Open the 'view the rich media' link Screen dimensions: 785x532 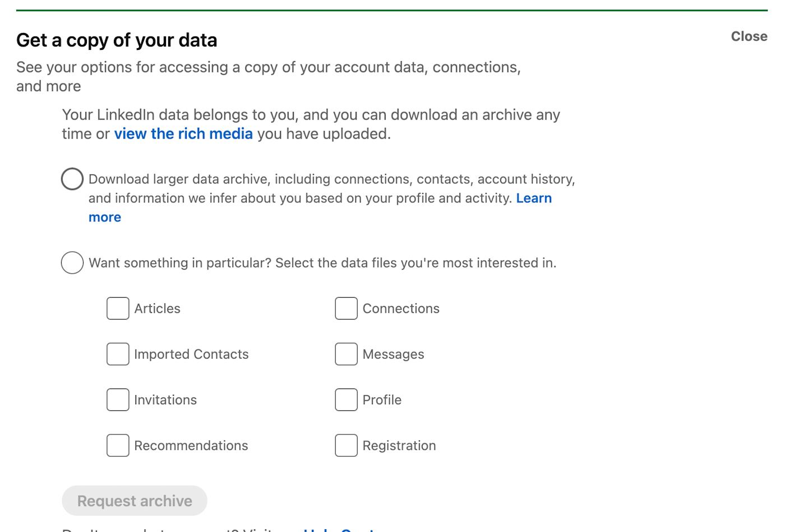(183, 134)
